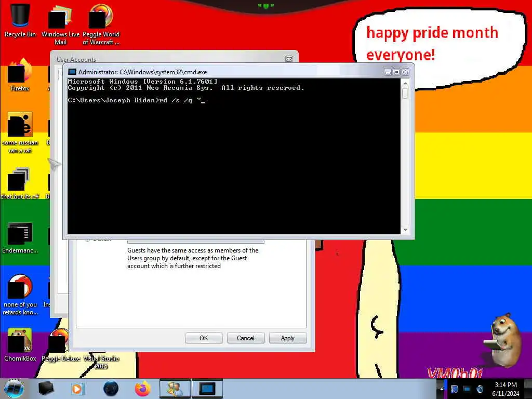The height and width of the screenshot is (399, 532).
Task: Launch the media player taskbar icon
Action: click(x=77, y=389)
